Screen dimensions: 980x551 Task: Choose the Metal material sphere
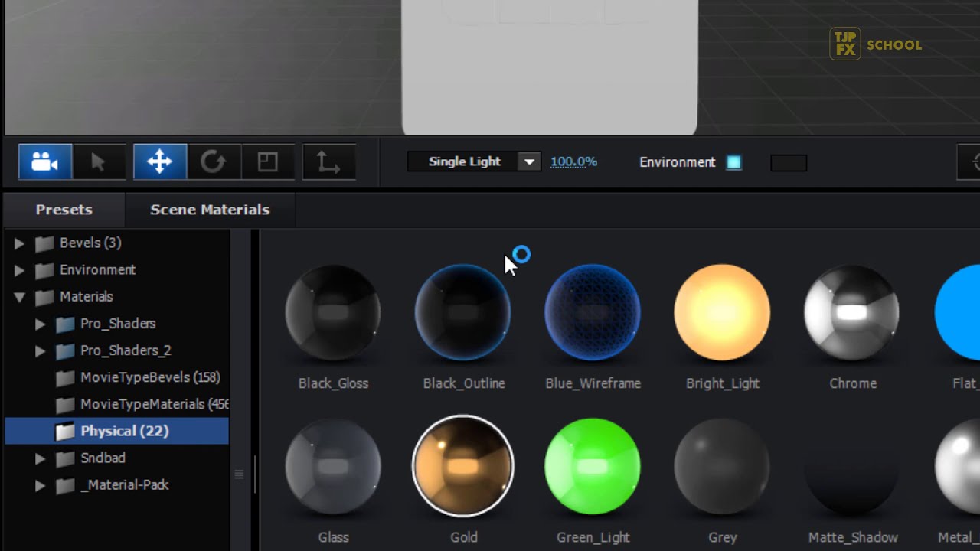959,466
